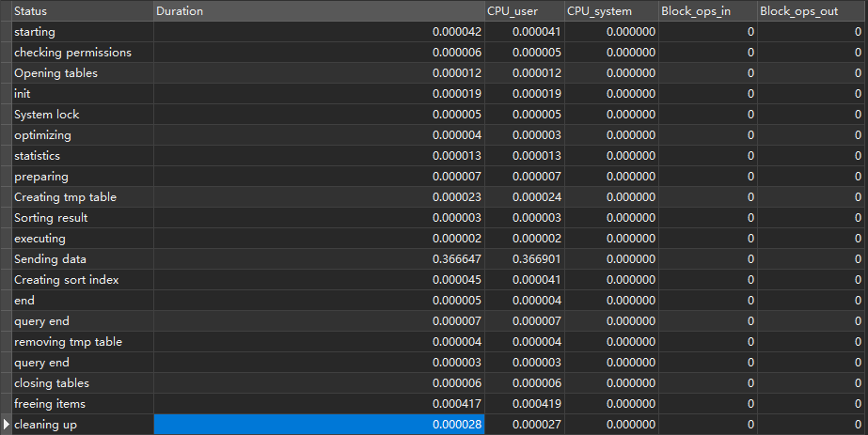Select the 'optimizing' status cell

tap(82, 135)
